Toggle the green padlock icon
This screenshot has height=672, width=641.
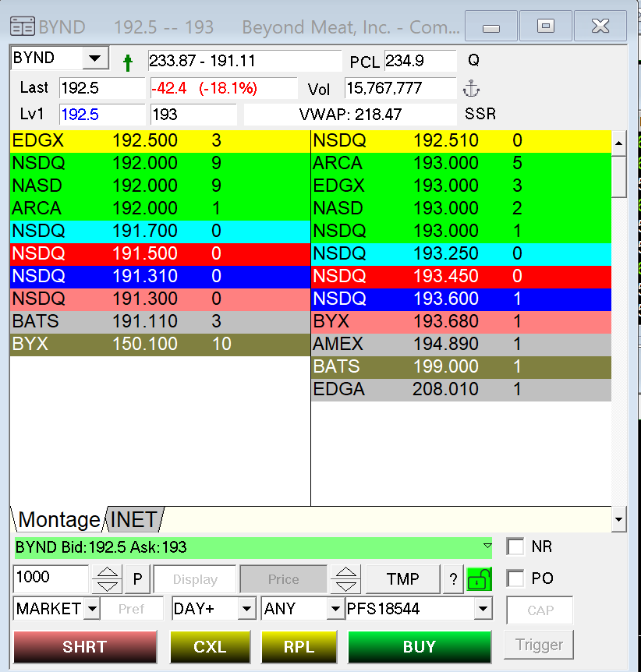coord(479,579)
